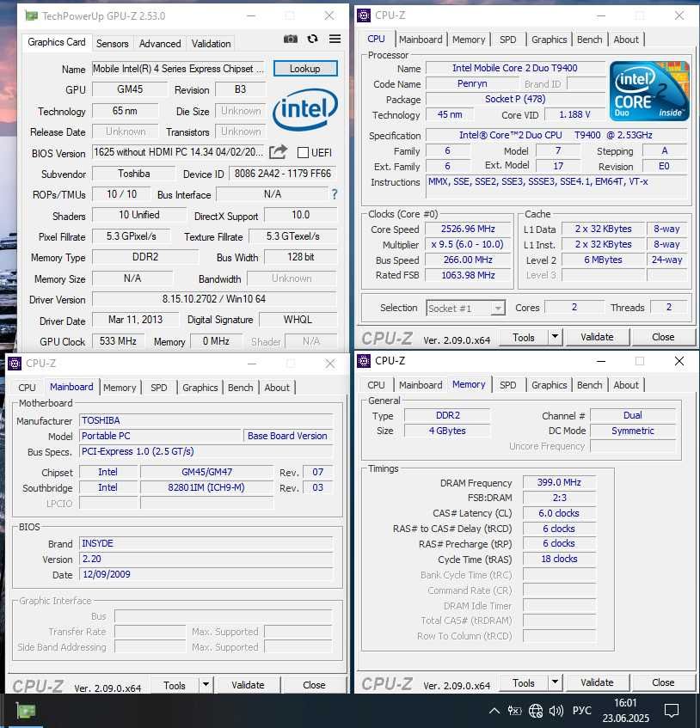Image resolution: width=700 pixels, height=728 pixels.
Task: Click the GPU-Z title bar app icon
Action: coord(31,15)
